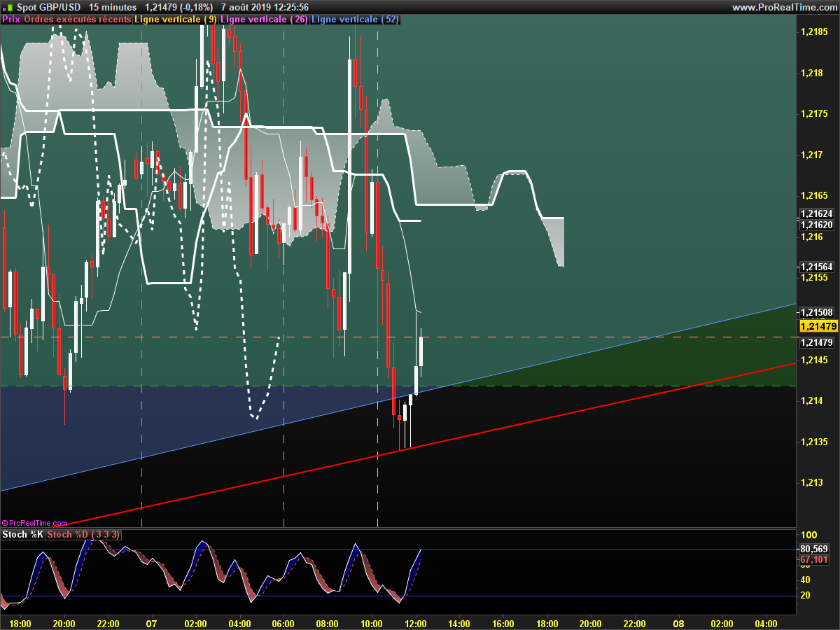Click the 1,2185 price axis label
840x630 pixels.
tap(814, 31)
